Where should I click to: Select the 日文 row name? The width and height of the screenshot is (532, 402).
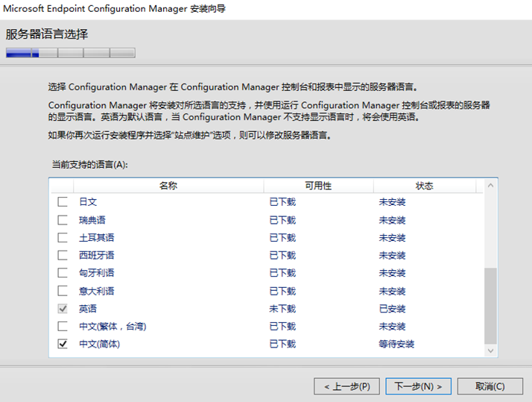(88, 202)
